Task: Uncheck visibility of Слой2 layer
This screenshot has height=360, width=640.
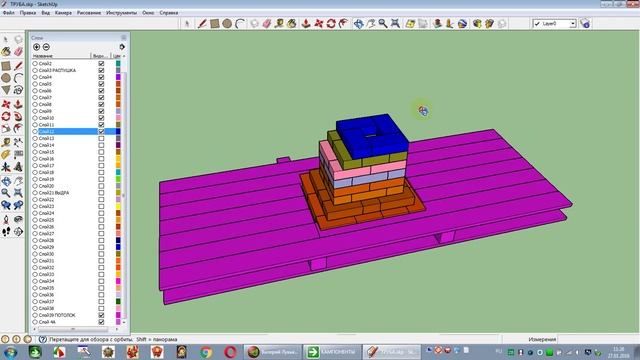Action: pos(101,64)
